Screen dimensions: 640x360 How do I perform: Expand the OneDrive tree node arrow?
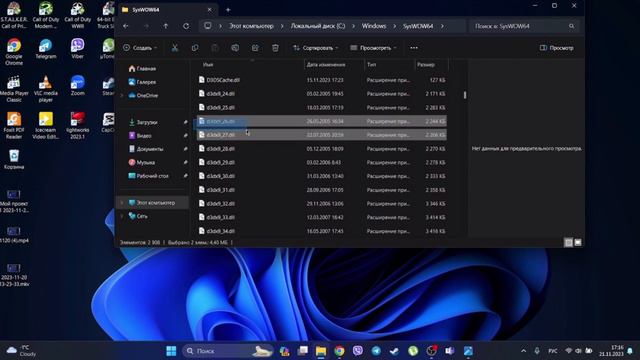[x=122, y=96]
